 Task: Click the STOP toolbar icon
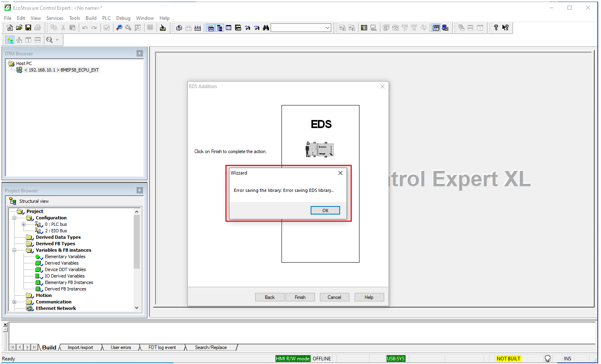(x=414, y=28)
